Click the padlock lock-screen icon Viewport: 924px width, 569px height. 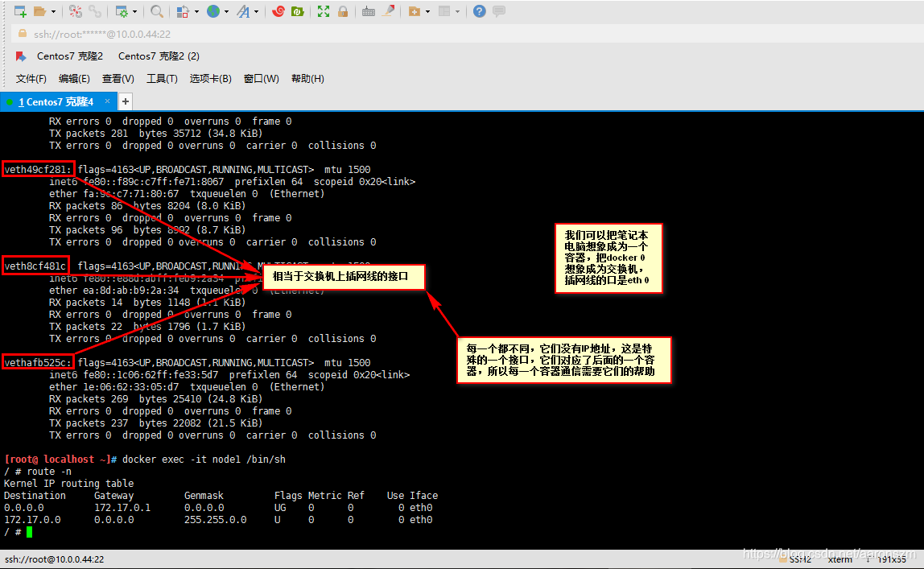coord(343,11)
